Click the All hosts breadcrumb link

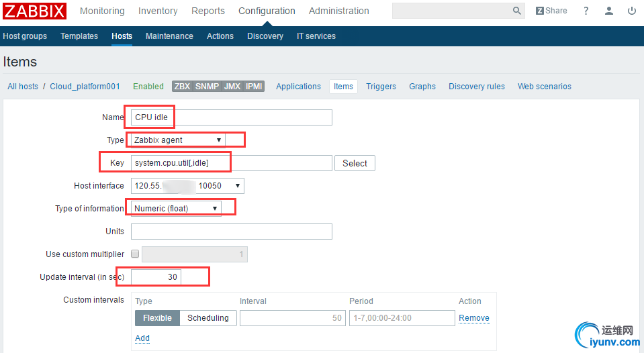pos(23,87)
